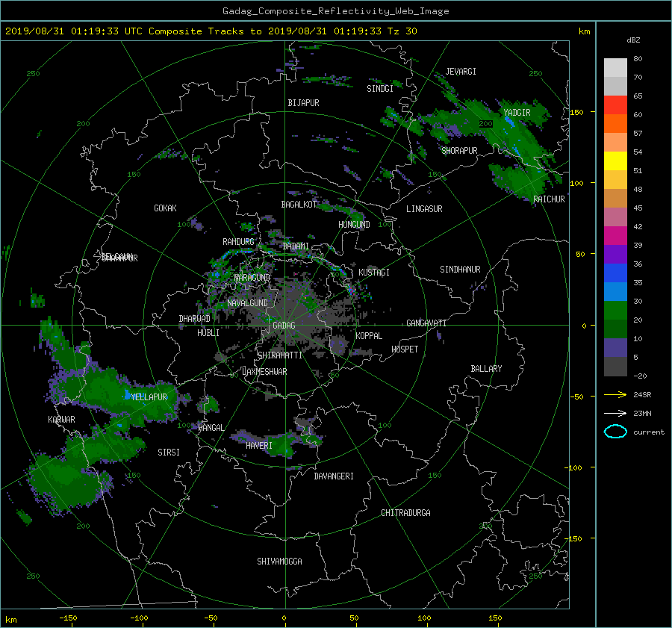Viewport: 672px width, 628px height.
Task: Pick the bright yellow 51-54 dBZ swatch
Action: coord(615,161)
